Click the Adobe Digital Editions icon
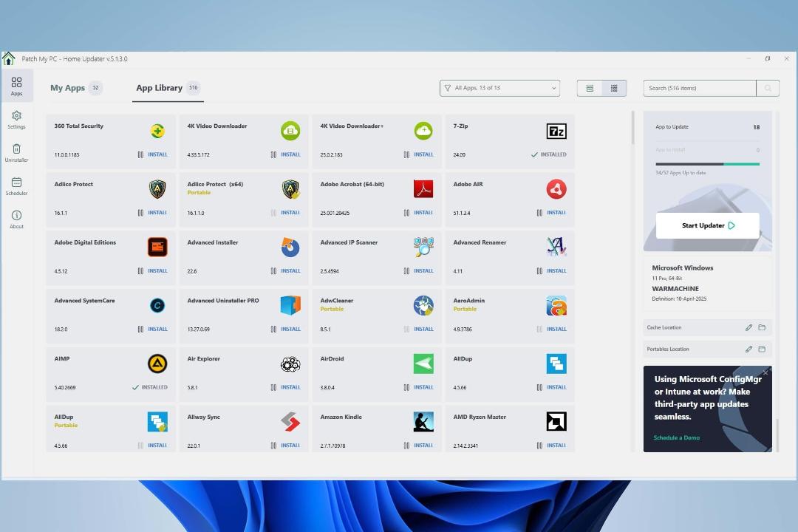The width and height of the screenshot is (798, 532). 157,247
